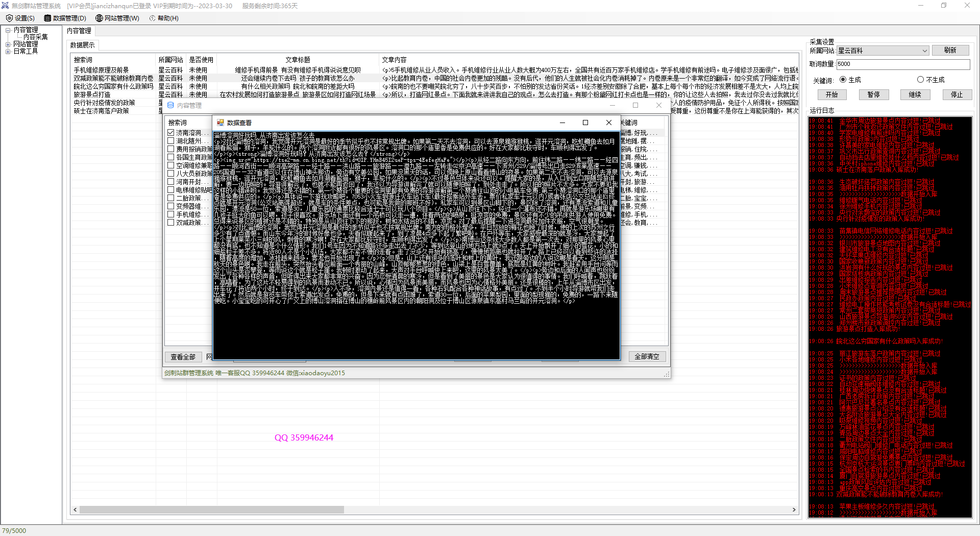Click the 开始 button

click(832, 94)
